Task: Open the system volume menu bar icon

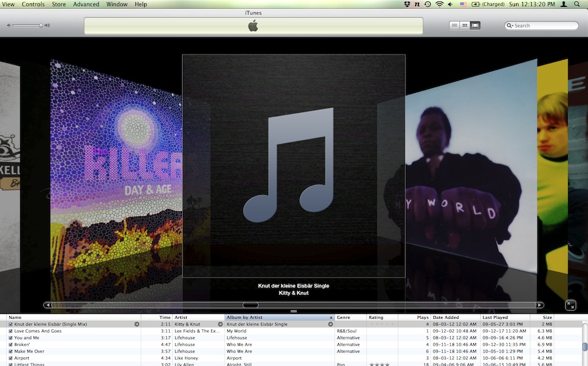Action: [x=450, y=4]
